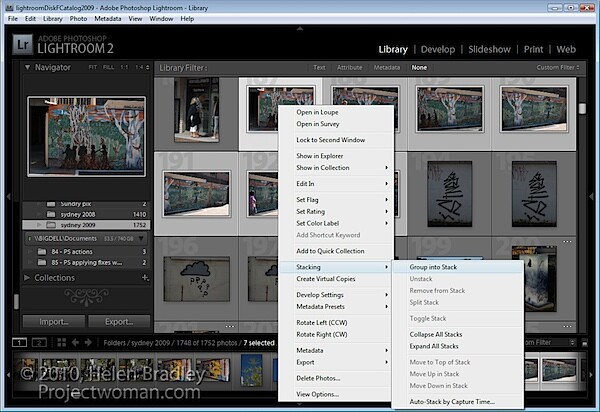Screen dimensions: 600x412
Task: Select Metadata library filter
Action: coord(386,67)
